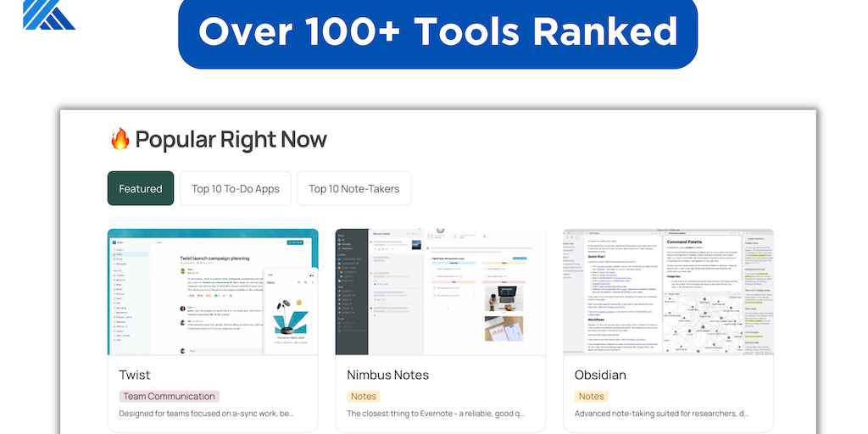Open the Obsidian screenshot thumbnail

point(668,292)
